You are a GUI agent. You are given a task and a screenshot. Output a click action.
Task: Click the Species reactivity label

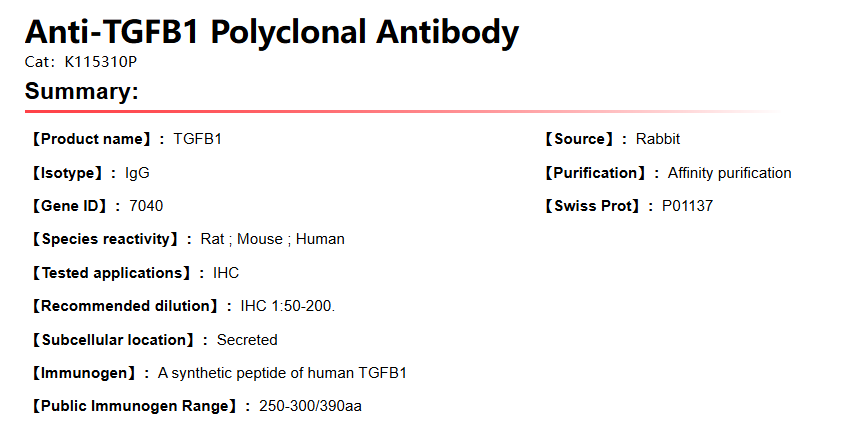pos(105,239)
